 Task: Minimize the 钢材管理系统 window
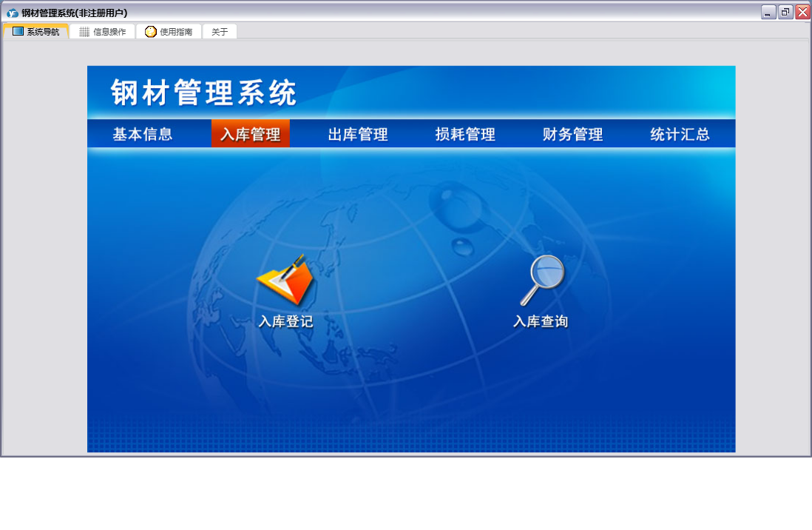tap(768, 12)
